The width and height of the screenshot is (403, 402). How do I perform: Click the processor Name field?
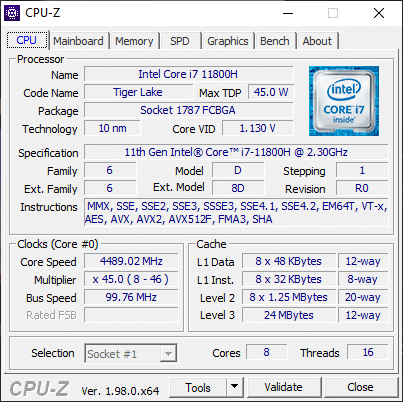(x=189, y=74)
